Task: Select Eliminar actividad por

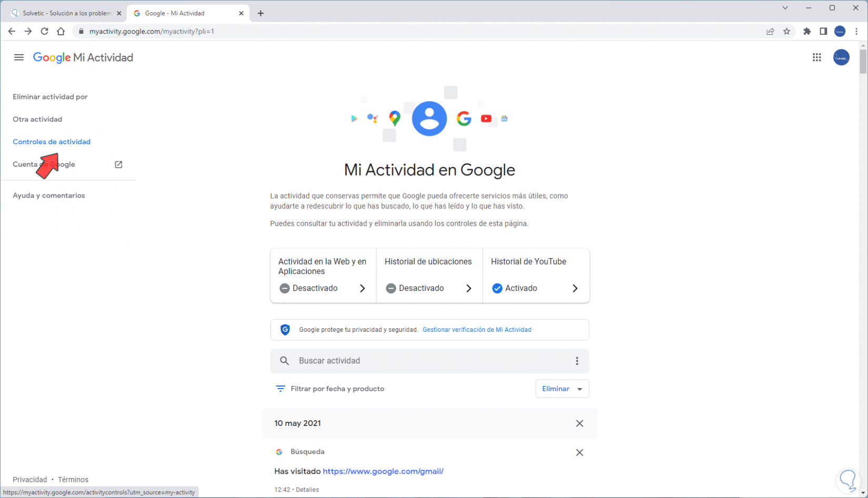Action: [50, 97]
